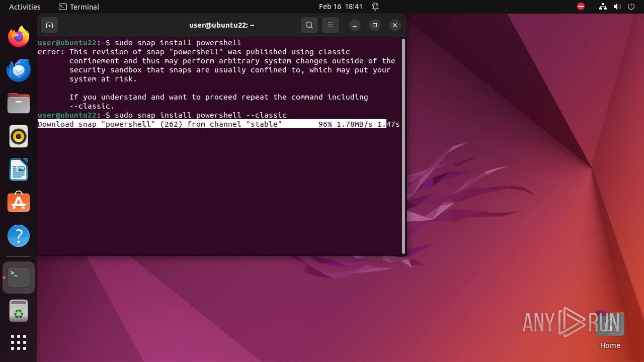The width and height of the screenshot is (644, 362).
Task: Launch LibreOffice Writer
Action: point(19,169)
